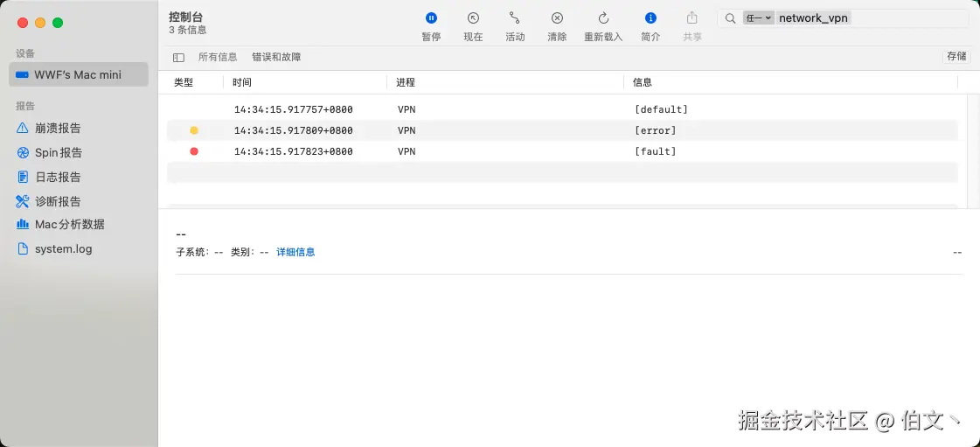Click the 诊断报告 tools icon
980x447 pixels.
[x=23, y=201]
